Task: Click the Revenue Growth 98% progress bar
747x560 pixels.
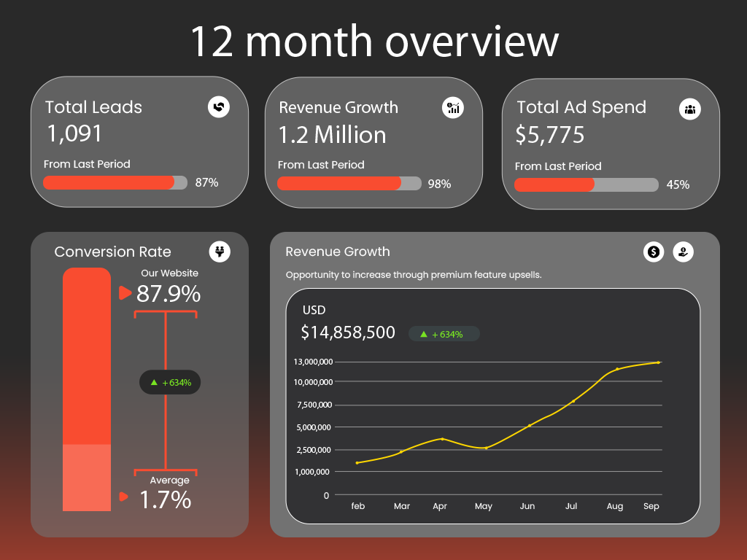Action: tap(349, 183)
